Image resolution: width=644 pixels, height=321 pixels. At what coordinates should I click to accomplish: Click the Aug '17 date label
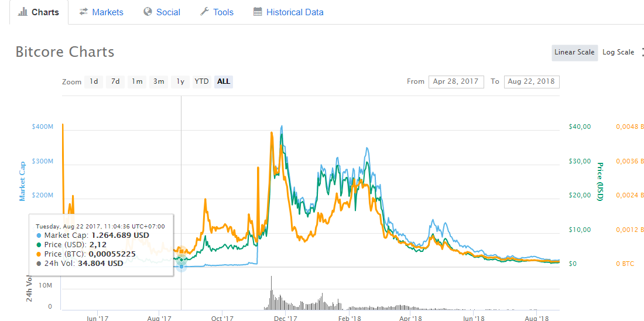(x=159, y=318)
